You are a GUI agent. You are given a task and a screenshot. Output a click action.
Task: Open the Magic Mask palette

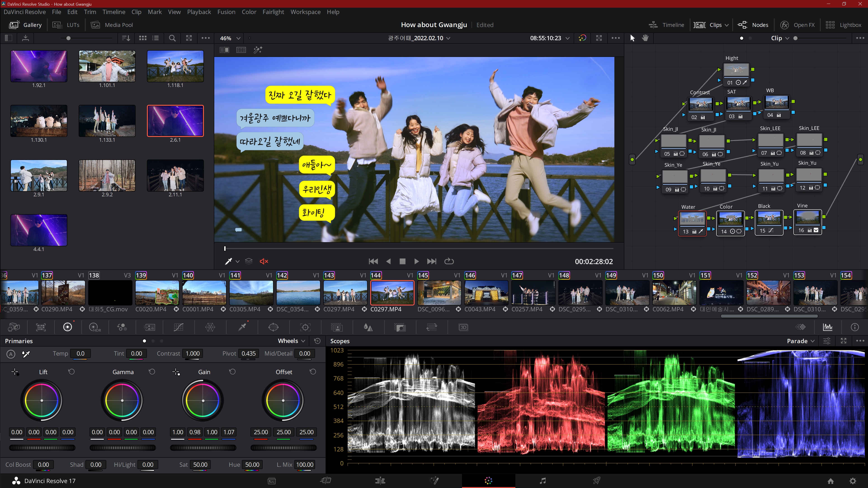337,327
